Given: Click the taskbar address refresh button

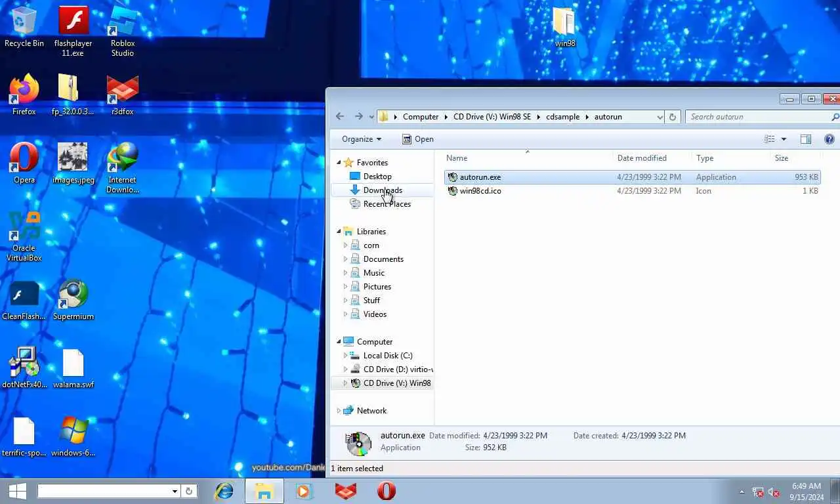Looking at the screenshot, I should (x=188, y=491).
